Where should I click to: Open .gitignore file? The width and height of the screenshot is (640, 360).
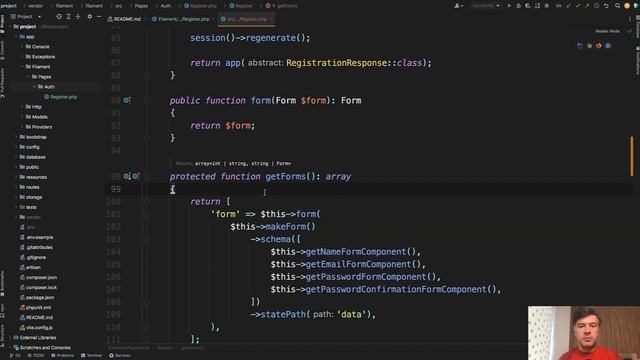[33, 257]
